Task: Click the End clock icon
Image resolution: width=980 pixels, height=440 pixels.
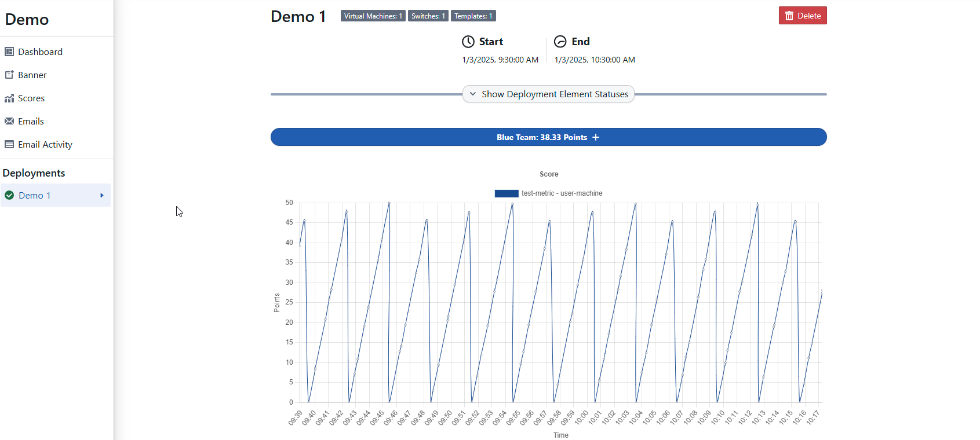Action: coord(560,42)
